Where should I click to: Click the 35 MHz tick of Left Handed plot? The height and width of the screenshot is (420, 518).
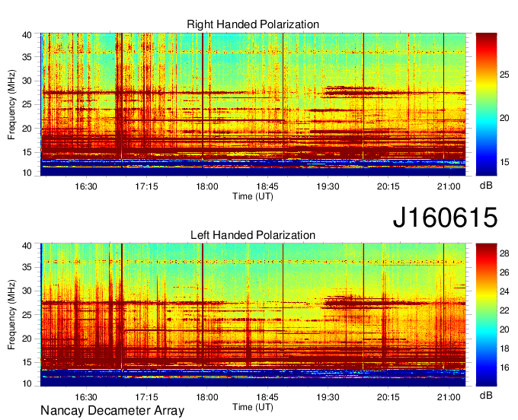point(27,267)
